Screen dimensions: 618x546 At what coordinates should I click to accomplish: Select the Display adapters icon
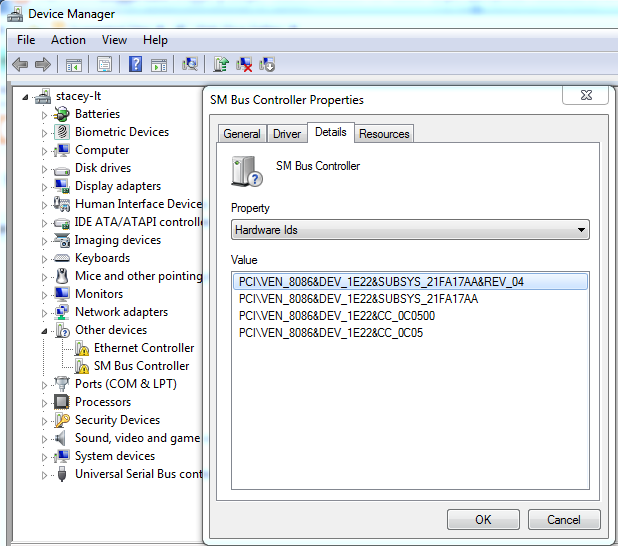61,186
